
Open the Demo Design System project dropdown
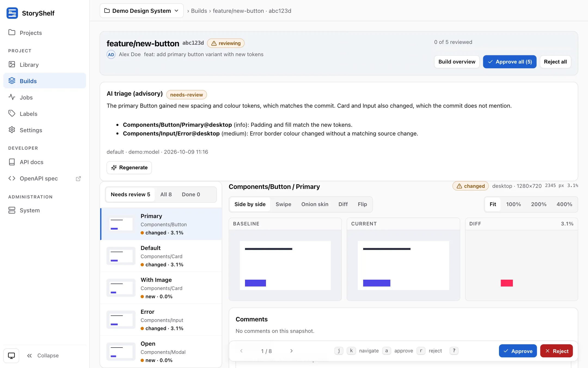tap(142, 11)
